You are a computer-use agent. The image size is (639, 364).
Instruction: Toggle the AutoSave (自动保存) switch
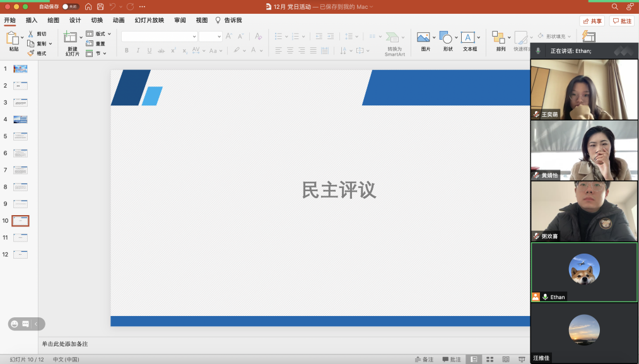click(x=70, y=6)
